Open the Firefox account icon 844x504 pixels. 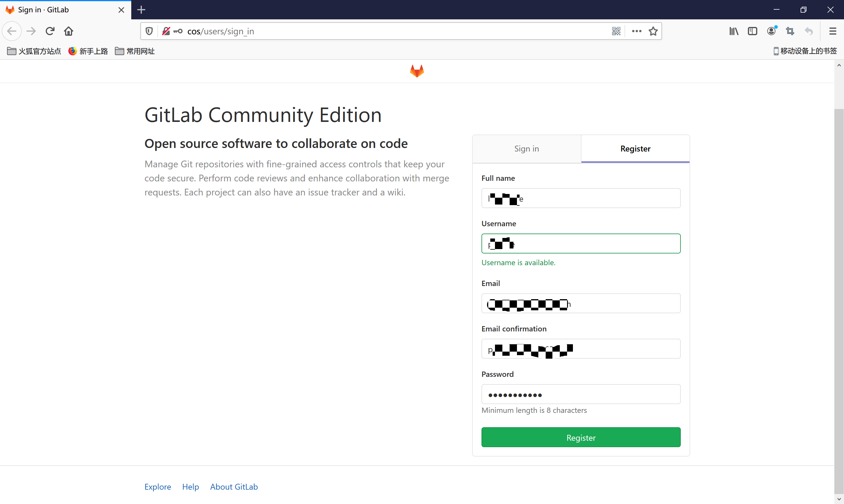click(772, 31)
